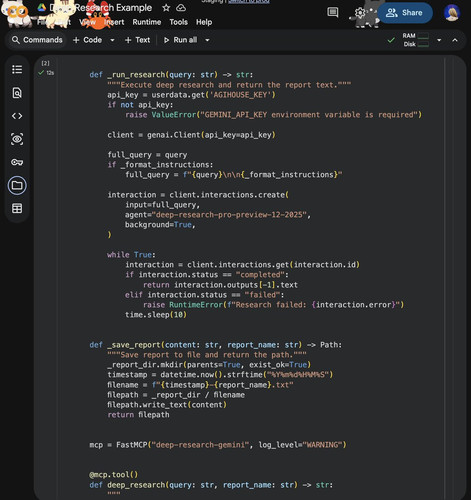Click the 'full_query = query' line

(x=147, y=155)
